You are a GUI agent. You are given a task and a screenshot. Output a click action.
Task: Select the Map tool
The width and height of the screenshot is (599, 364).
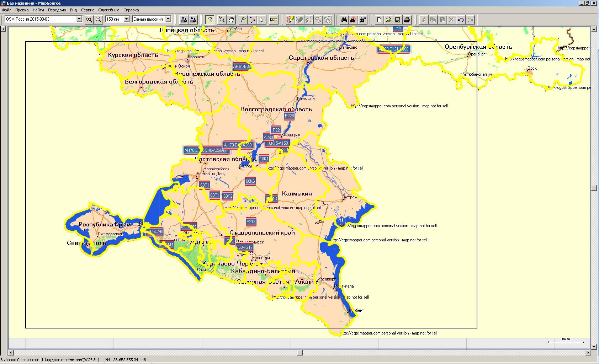(x=210, y=20)
